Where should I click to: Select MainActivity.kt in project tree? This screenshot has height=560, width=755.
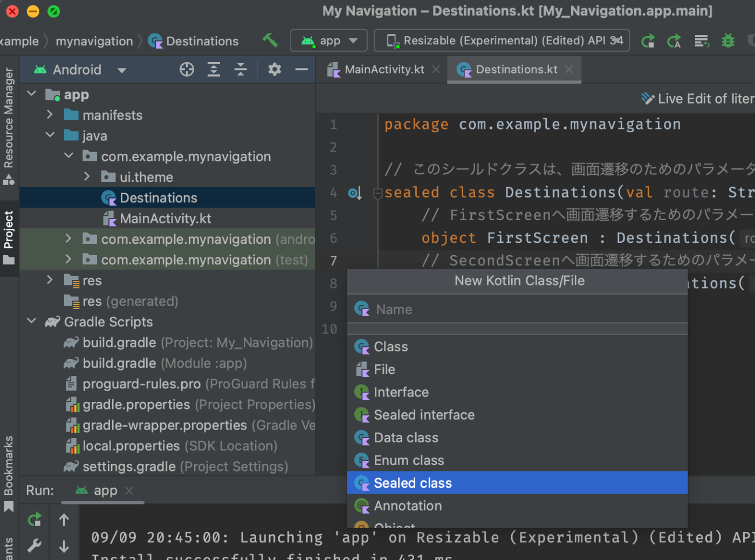tap(167, 218)
